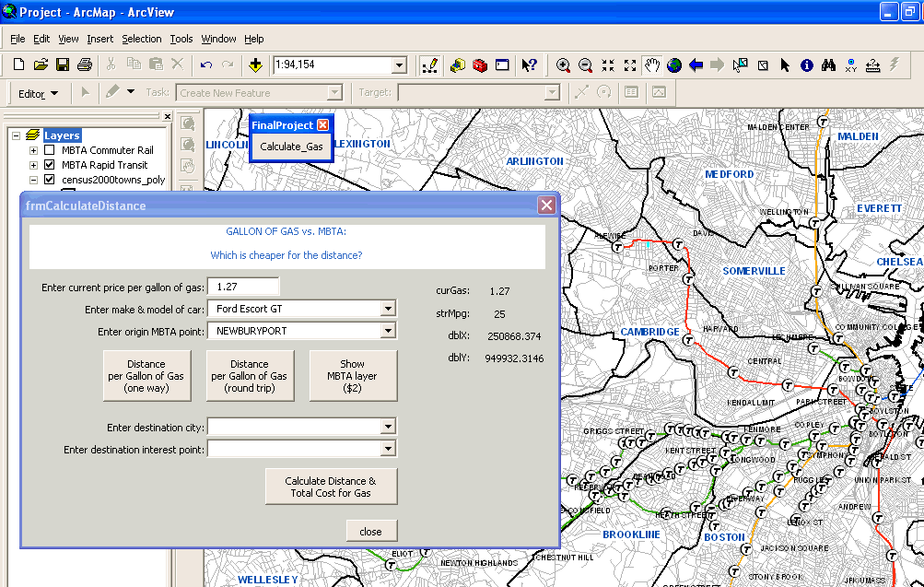This screenshot has height=587, width=924.
Task: Activate the Identify tool
Action: [807, 65]
